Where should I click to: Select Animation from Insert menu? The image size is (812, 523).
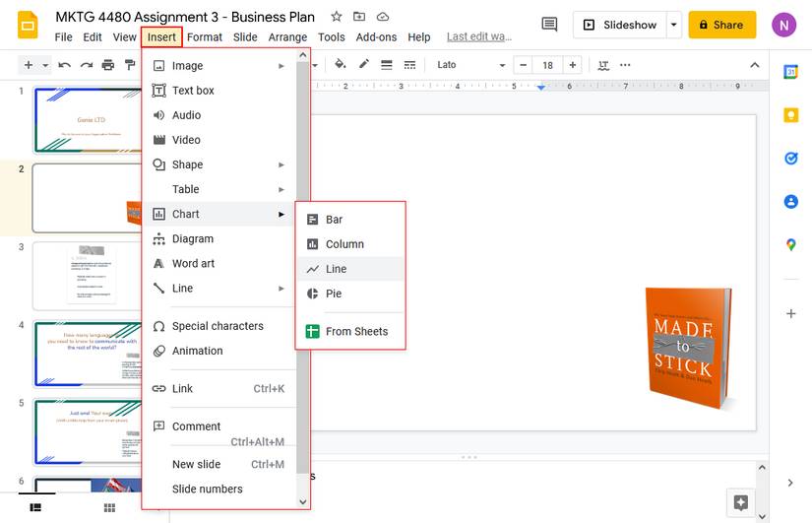tap(219, 351)
